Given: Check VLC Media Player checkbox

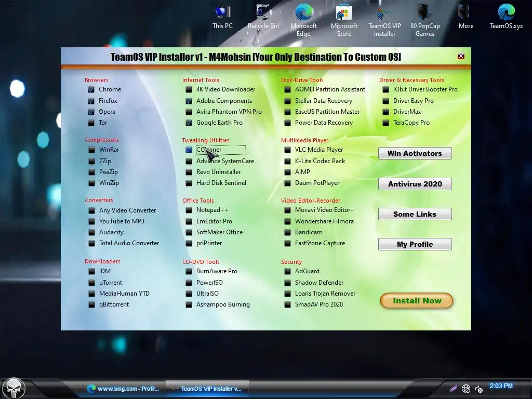Looking at the screenshot, I should click(287, 150).
